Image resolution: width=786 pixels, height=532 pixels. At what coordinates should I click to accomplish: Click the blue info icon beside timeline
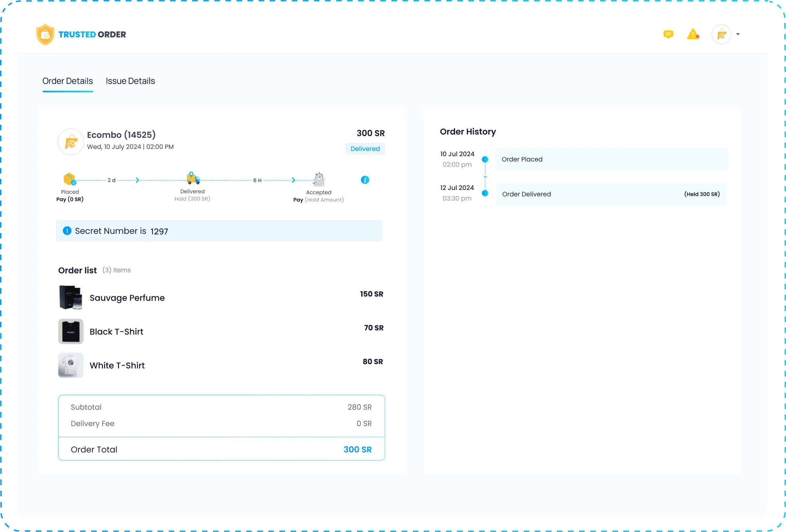point(365,180)
